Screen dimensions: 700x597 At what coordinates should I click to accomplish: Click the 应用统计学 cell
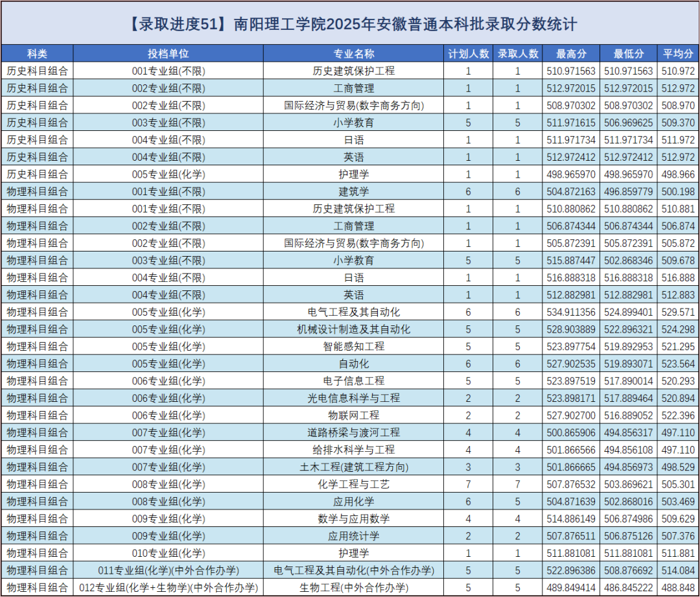click(x=354, y=536)
